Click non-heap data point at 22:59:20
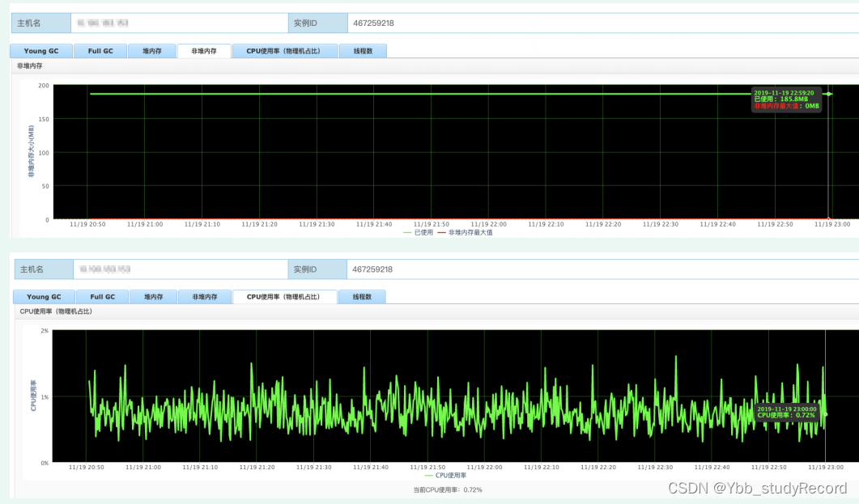 coord(829,94)
